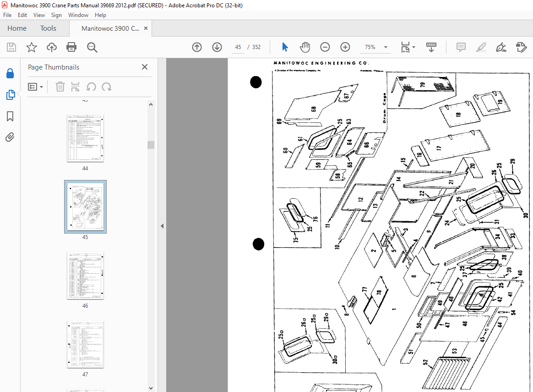Screen dimensions: 533x392
Task: Open the Attachments paperclip panel
Action: pyautogui.click(x=10, y=137)
